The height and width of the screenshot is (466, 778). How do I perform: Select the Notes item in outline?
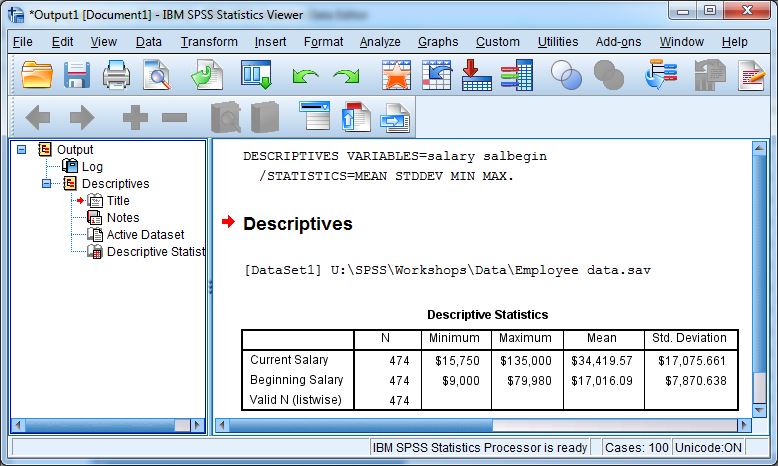click(123, 218)
